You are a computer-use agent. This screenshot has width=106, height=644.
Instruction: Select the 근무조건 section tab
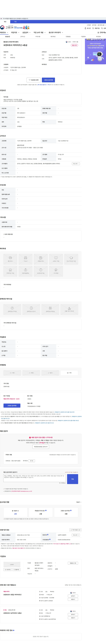click(x=23, y=36)
